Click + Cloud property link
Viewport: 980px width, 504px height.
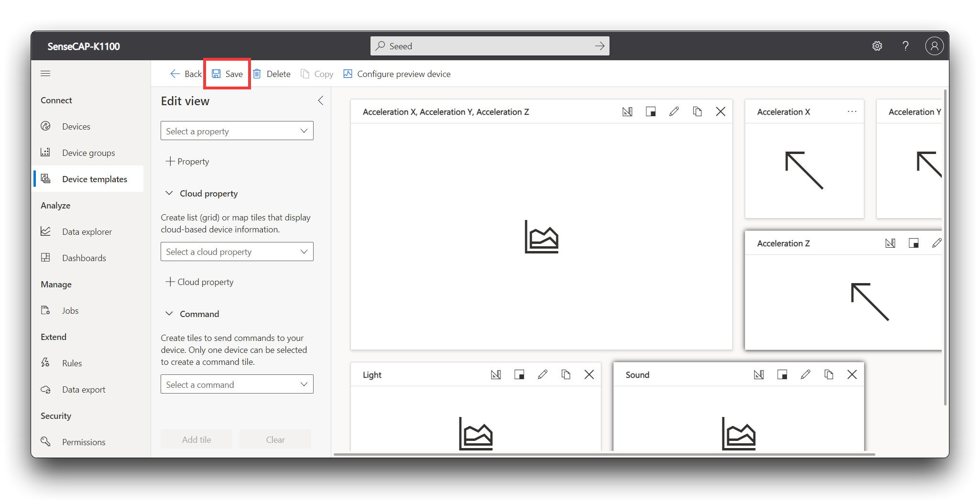(x=199, y=282)
